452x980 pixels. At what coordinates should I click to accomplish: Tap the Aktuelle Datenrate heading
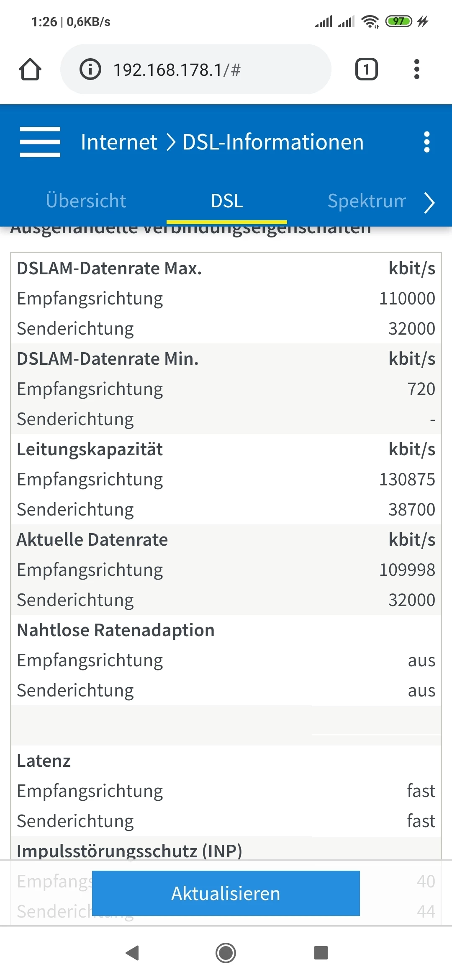pyautogui.click(x=92, y=540)
